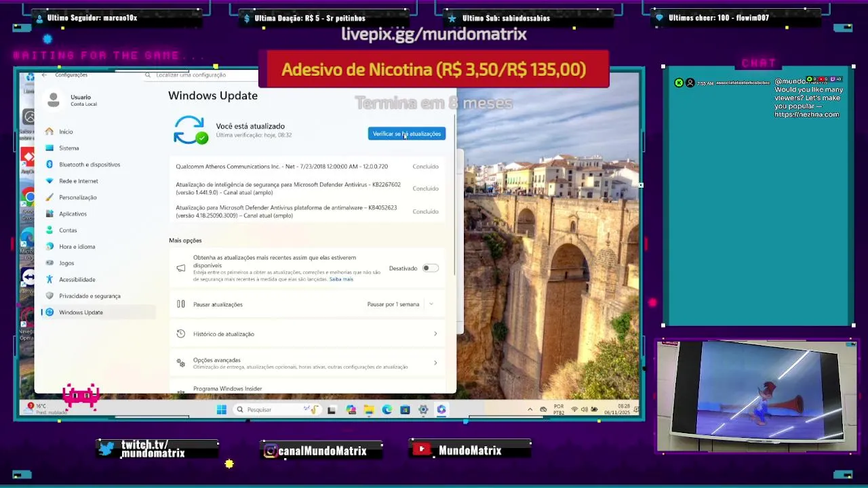Click the Você está atualizado status text
Image resolution: width=868 pixels, height=488 pixels.
point(250,126)
